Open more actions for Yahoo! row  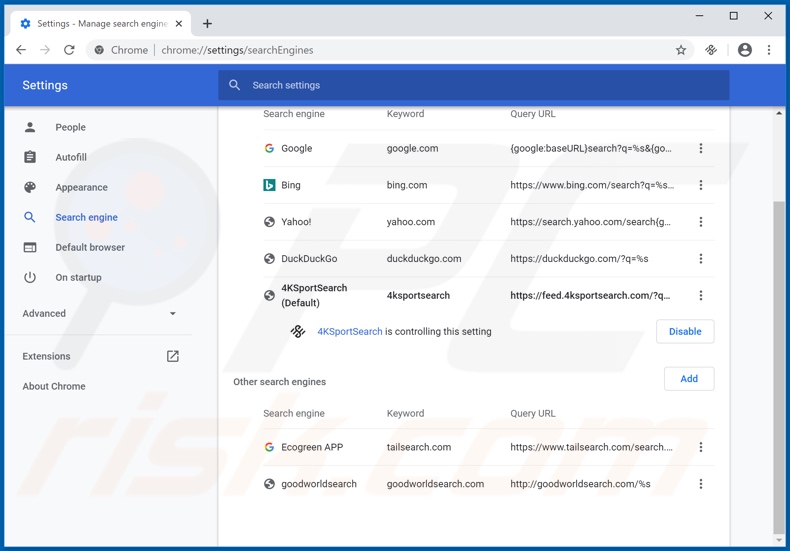click(701, 222)
